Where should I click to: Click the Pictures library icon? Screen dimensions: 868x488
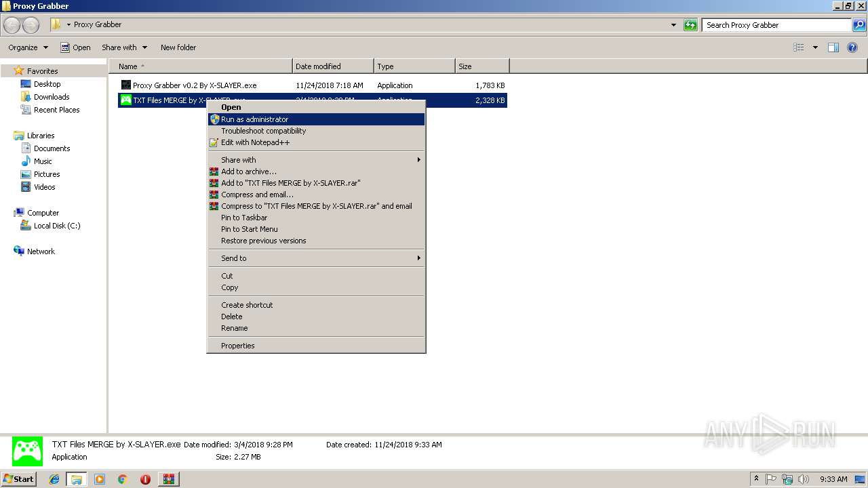tap(26, 174)
